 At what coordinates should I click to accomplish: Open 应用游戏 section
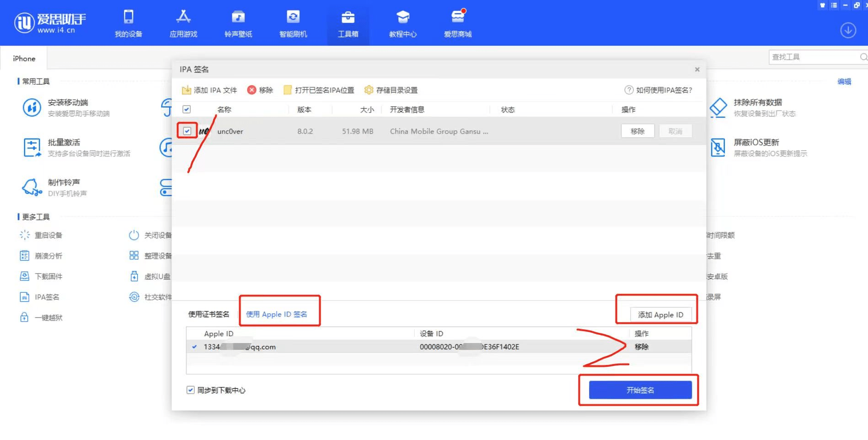click(x=183, y=23)
